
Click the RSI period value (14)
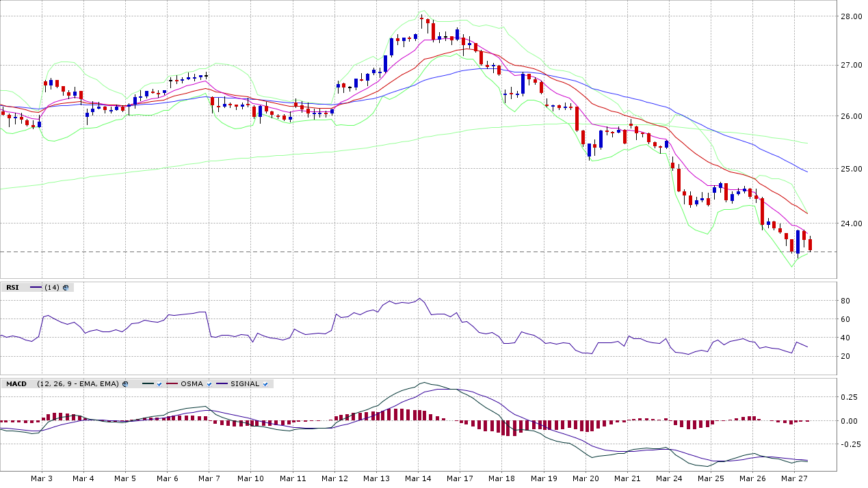[x=52, y=288]
